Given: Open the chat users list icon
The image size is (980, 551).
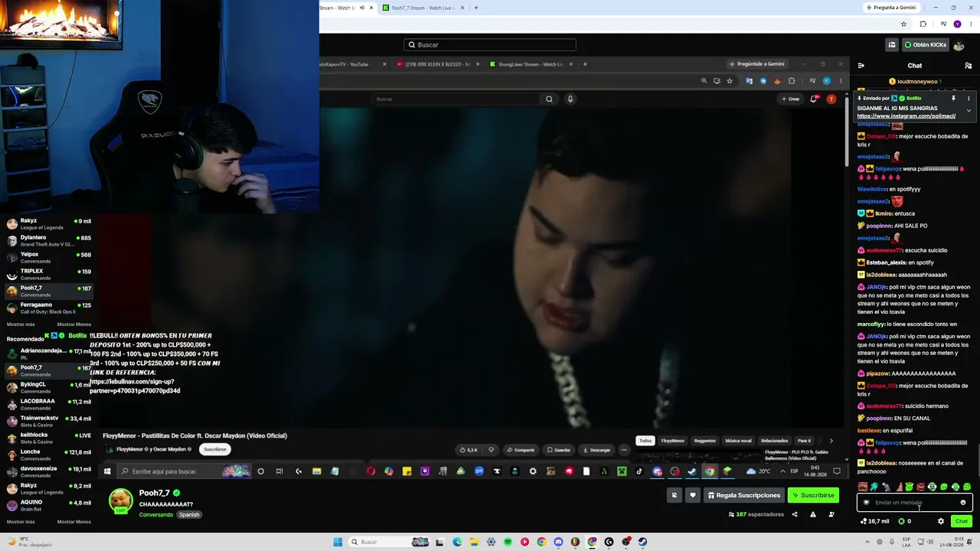Looking at the screenshot, I should 968,66.
